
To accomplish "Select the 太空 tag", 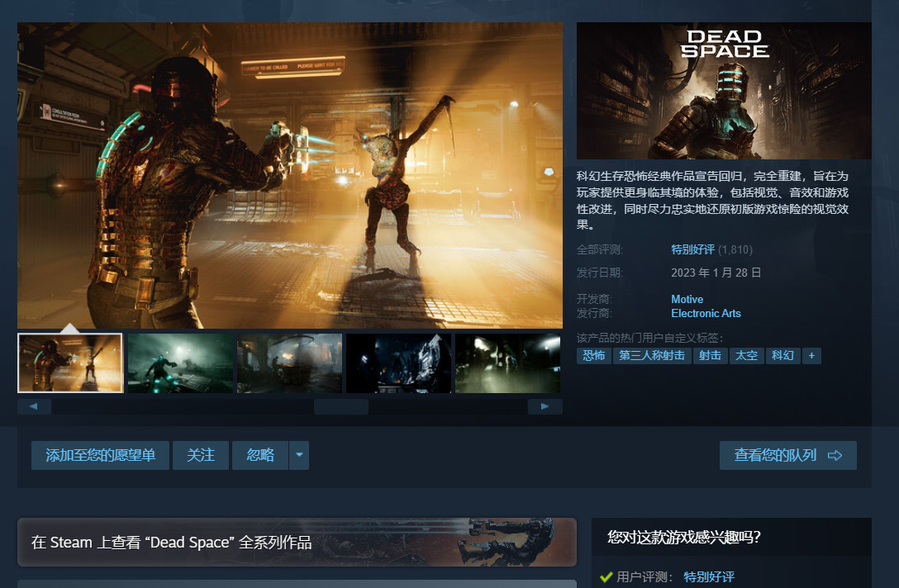I will (746, 355).
